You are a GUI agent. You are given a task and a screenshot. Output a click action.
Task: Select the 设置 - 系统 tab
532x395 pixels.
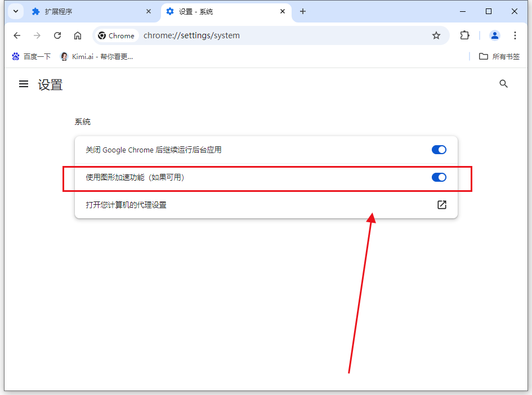[226, 11]
